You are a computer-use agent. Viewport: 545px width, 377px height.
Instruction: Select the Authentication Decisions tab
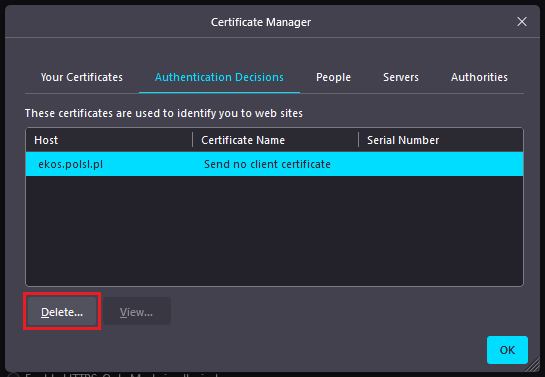click(x=219, y=77)
